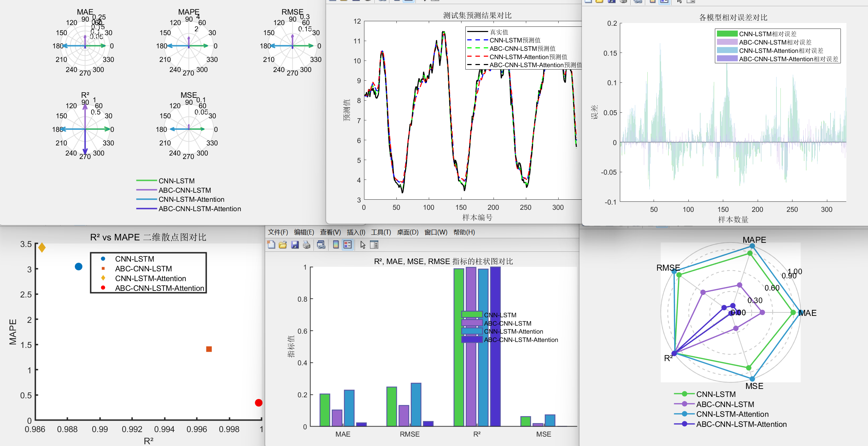Image resolution: width=868 pixels, height=446 pixels.
Task: Print the figure with the printer icon
Action: 307,245
